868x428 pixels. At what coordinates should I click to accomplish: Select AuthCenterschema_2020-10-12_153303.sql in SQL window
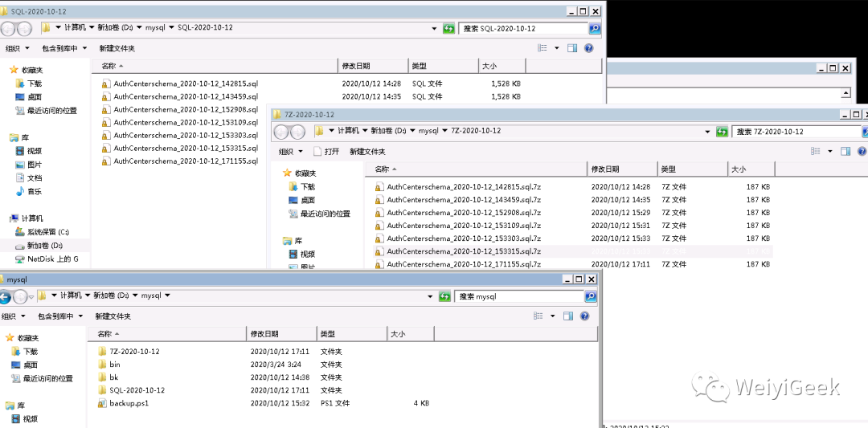[180, 136]
